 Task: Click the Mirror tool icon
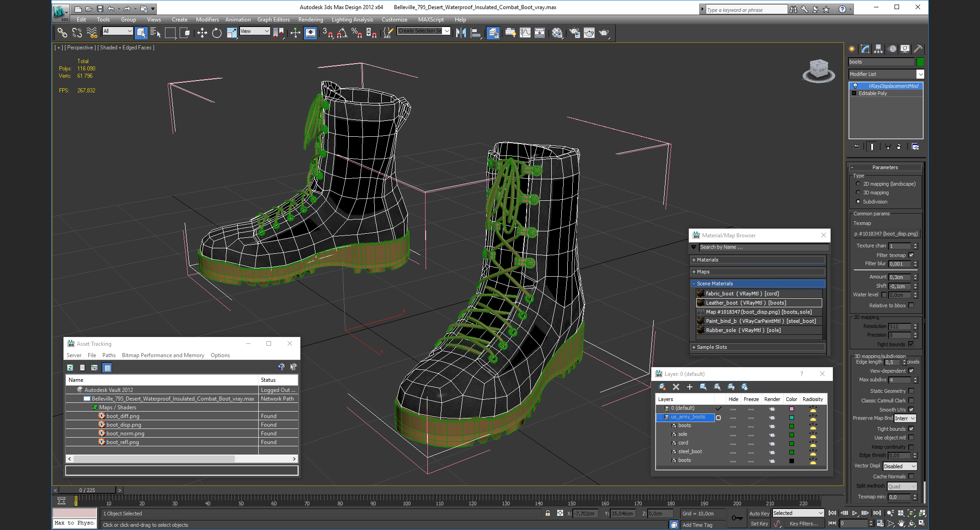tap(461, 32)
